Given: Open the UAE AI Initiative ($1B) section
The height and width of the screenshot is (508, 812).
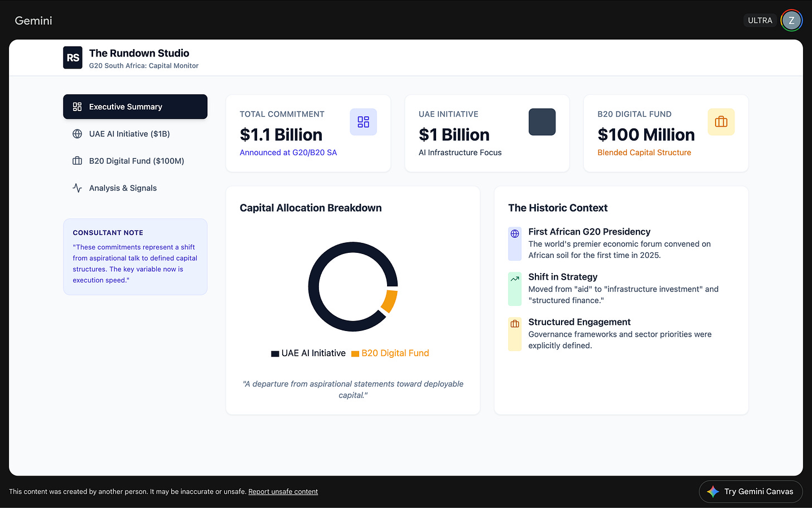Looking at the screenshot, I should click(x=135, y=134).
